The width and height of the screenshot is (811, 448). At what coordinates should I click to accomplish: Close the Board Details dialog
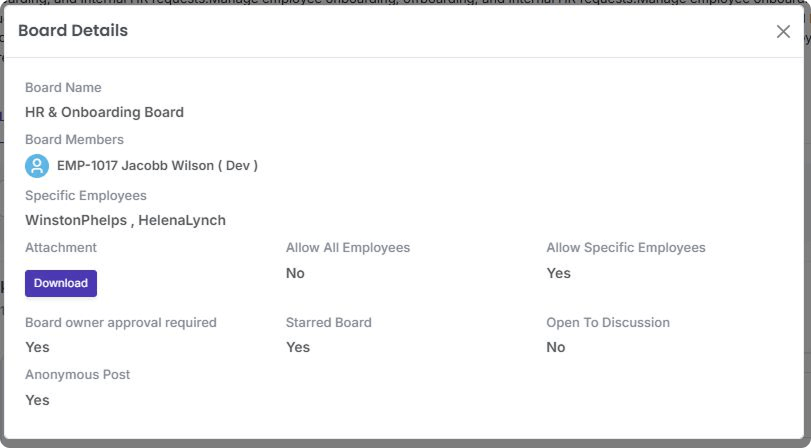[x=783, y=31]
